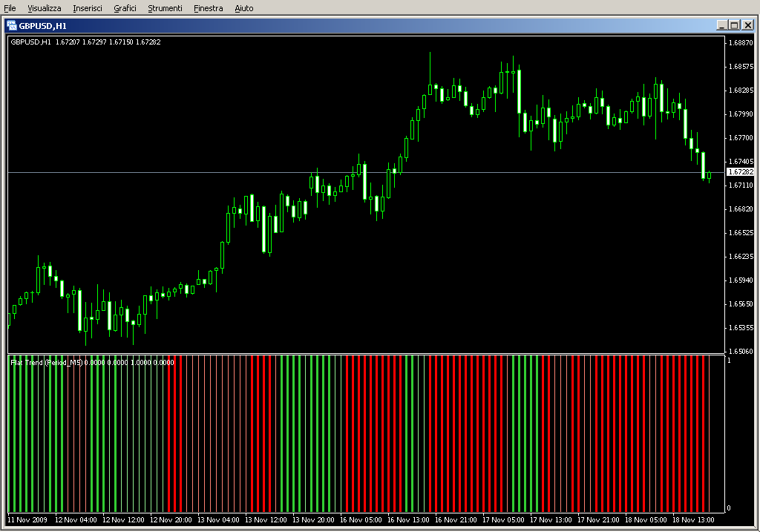Click the 16 Nov 21:00 time label
This screenshot has width=760, height=532.
456,520
